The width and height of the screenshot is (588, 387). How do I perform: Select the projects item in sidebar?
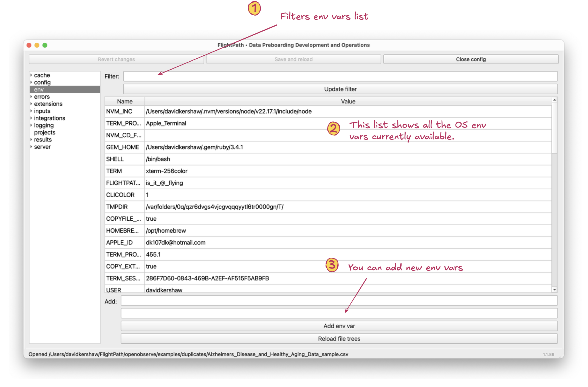pyautogui.click(x=45, y=132)
